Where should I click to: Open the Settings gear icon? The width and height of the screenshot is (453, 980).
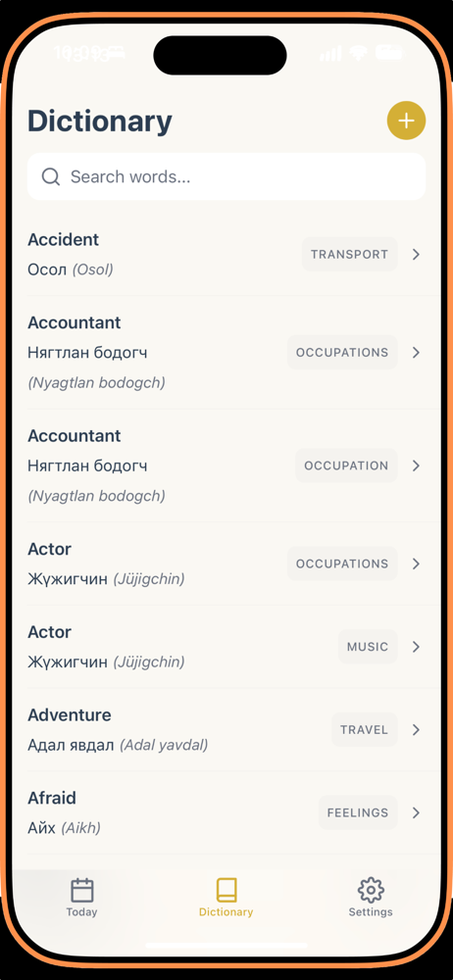(371, 890)
